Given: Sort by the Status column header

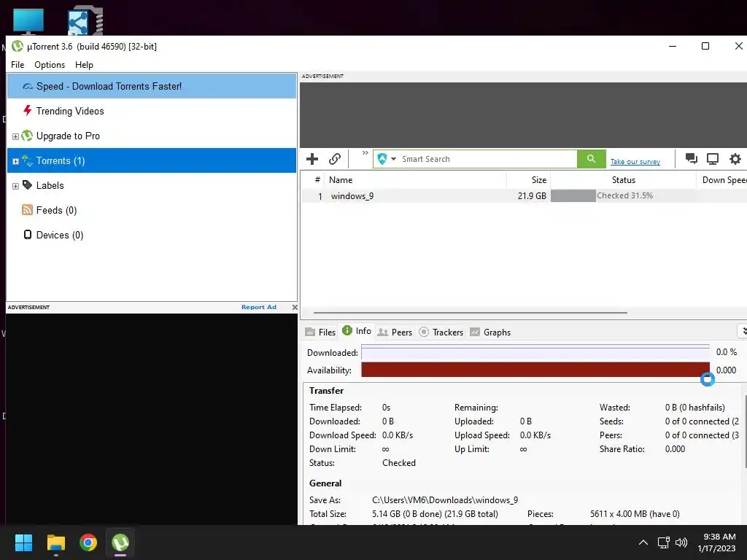Looking at the screenshot, I should click(x=623, y=180).
